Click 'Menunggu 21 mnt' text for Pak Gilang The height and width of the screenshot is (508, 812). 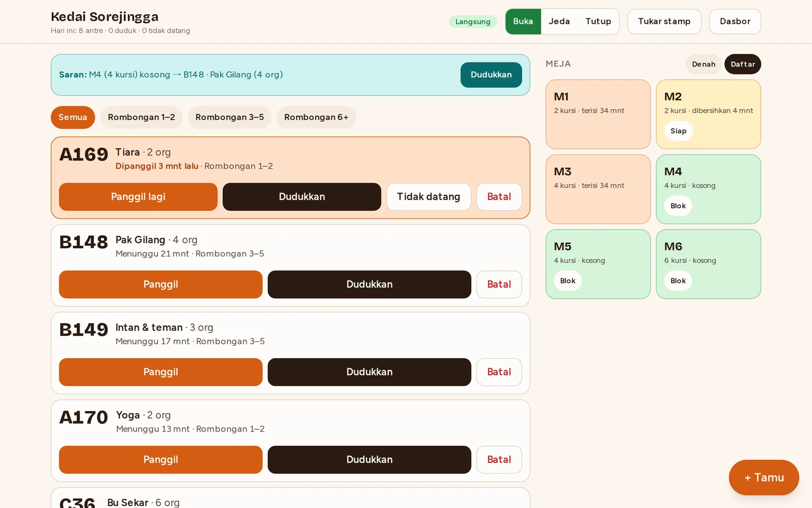[152, 254]
